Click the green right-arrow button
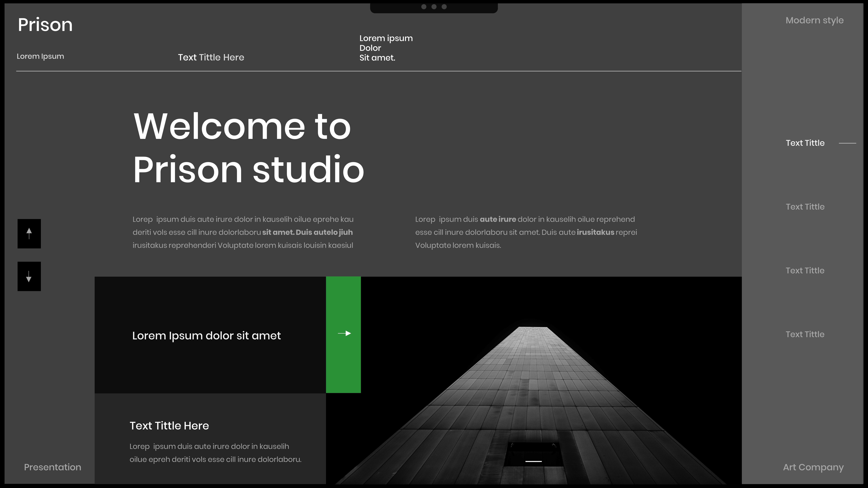 click(343, 334)
